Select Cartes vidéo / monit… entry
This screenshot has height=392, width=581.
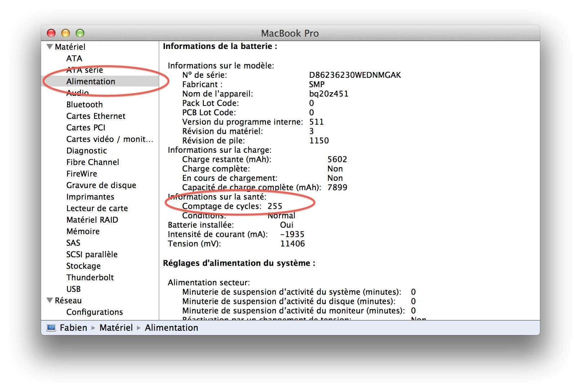tap(110, 139)
